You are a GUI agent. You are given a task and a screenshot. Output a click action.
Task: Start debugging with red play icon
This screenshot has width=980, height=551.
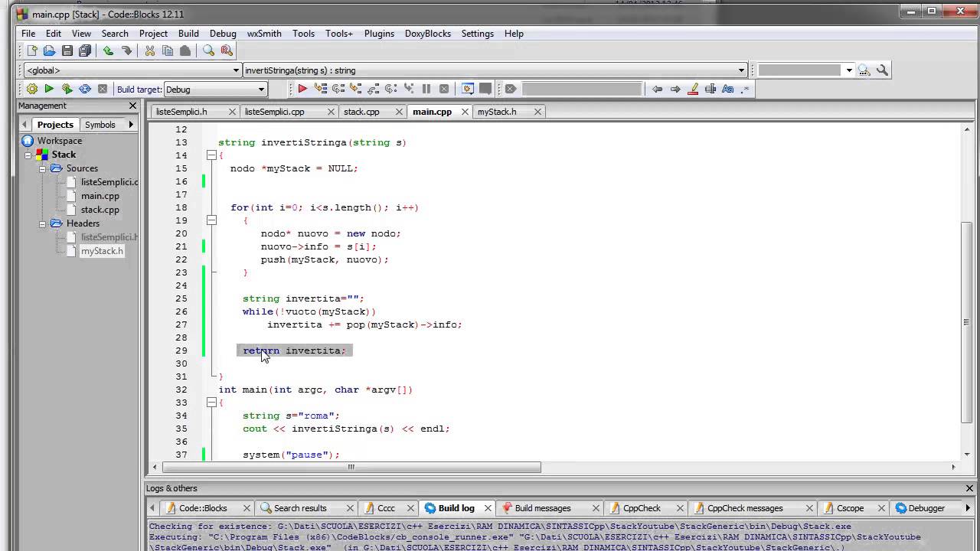(x=302, y=89)
